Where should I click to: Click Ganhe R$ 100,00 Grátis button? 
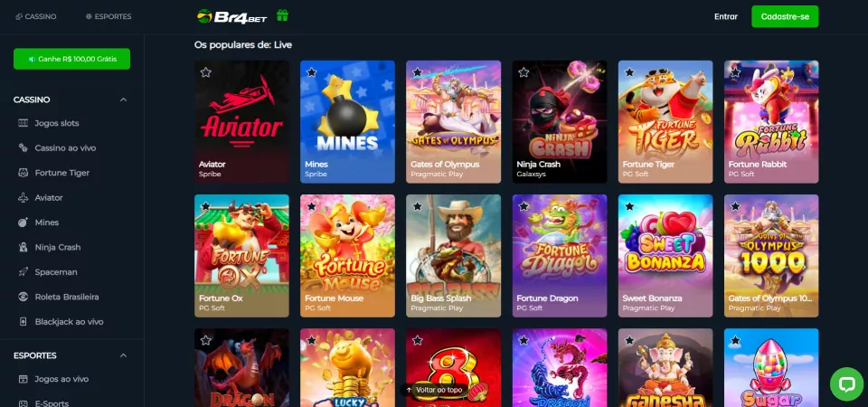point(72,59)
